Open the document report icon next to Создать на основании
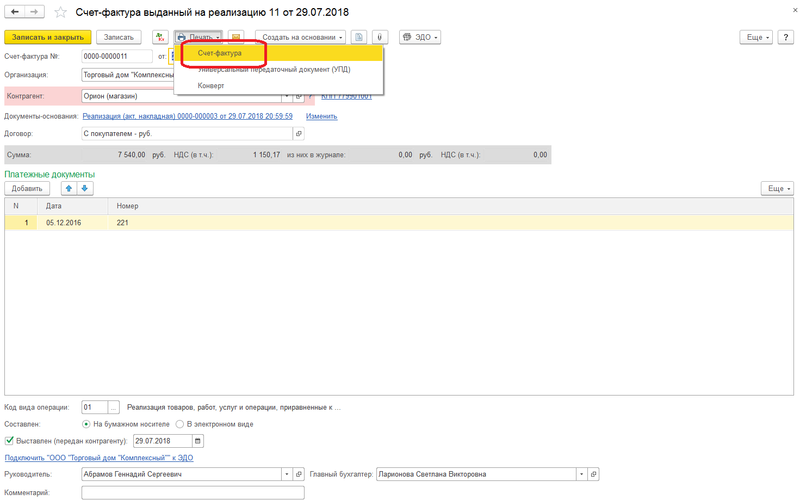Image resolution: width=800 pixels, height=500 pixels. [x=359, y=37]
